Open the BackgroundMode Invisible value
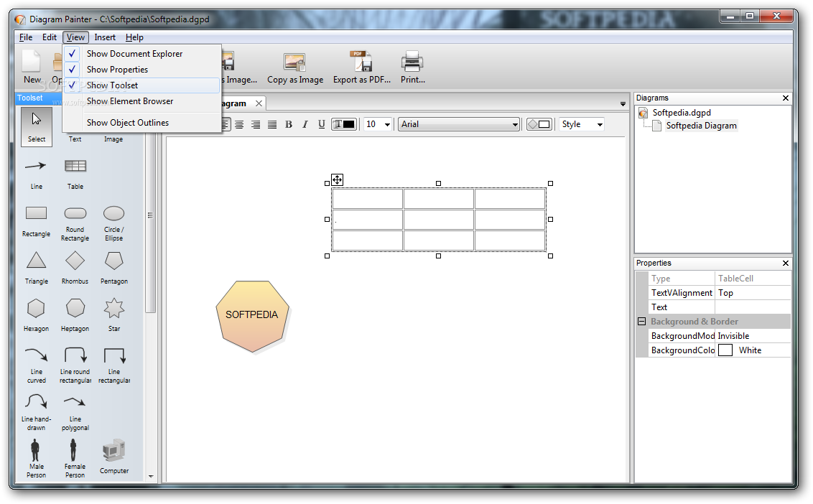This screenshot has width=813, height=504. pos(753,336)
